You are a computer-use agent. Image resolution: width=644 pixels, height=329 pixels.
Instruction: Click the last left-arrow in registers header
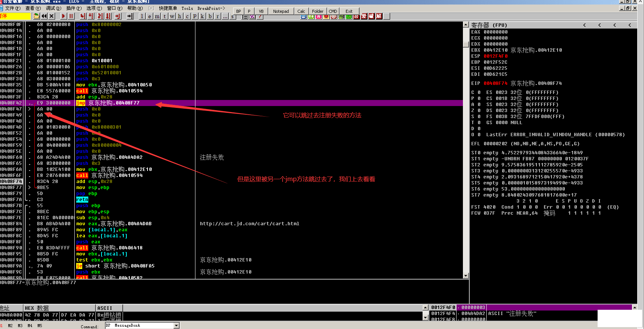[x=630, y=25]
